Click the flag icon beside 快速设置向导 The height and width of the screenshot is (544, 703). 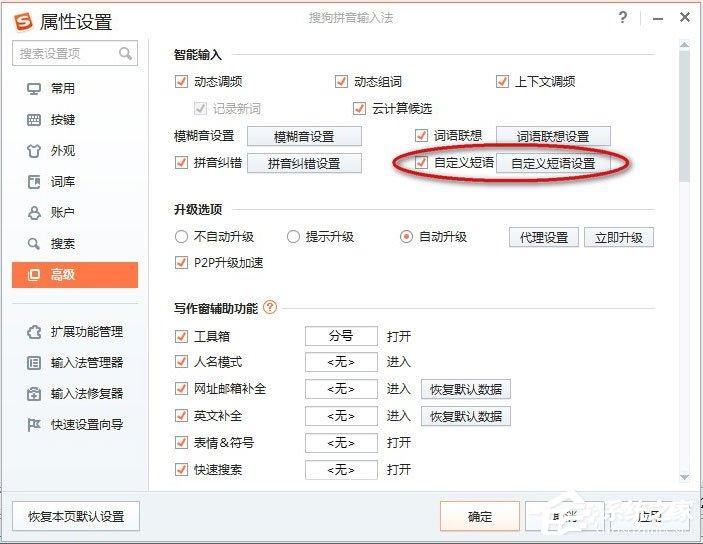coord(34,424)
